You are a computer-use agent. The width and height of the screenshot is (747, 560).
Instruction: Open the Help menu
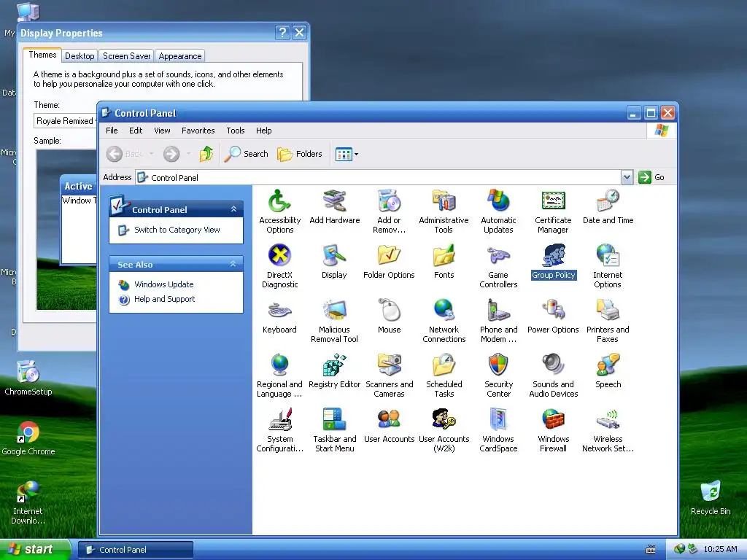(263, 131)
